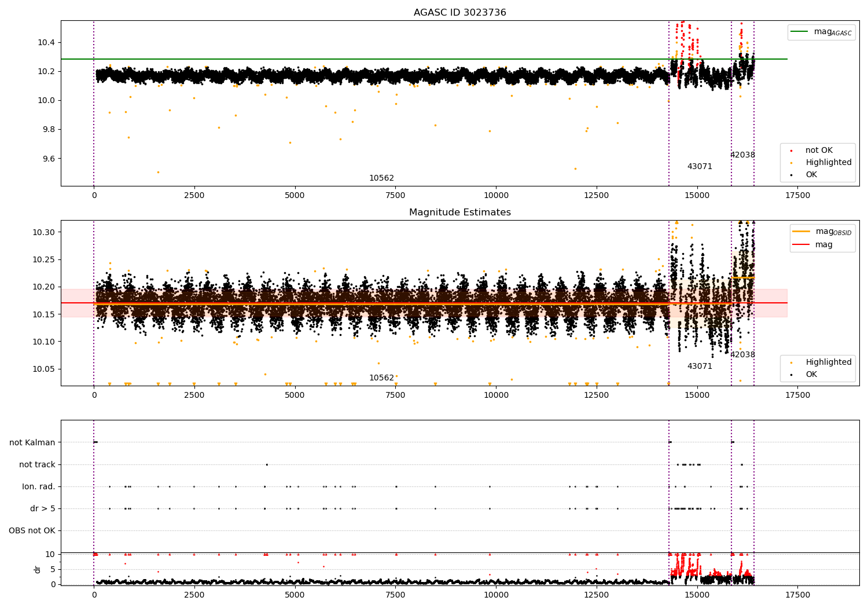Screen dimensions: 868x608
Task: Click the '10.05' y-axis tick label
Action: pos(44,369)
